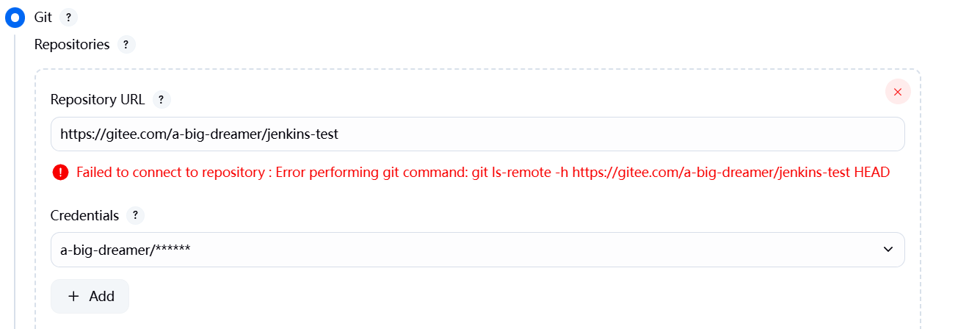The width and height of the screenshot is (980, 329).
Task: Select the Git radio button
Action: (x=15, y=18)
